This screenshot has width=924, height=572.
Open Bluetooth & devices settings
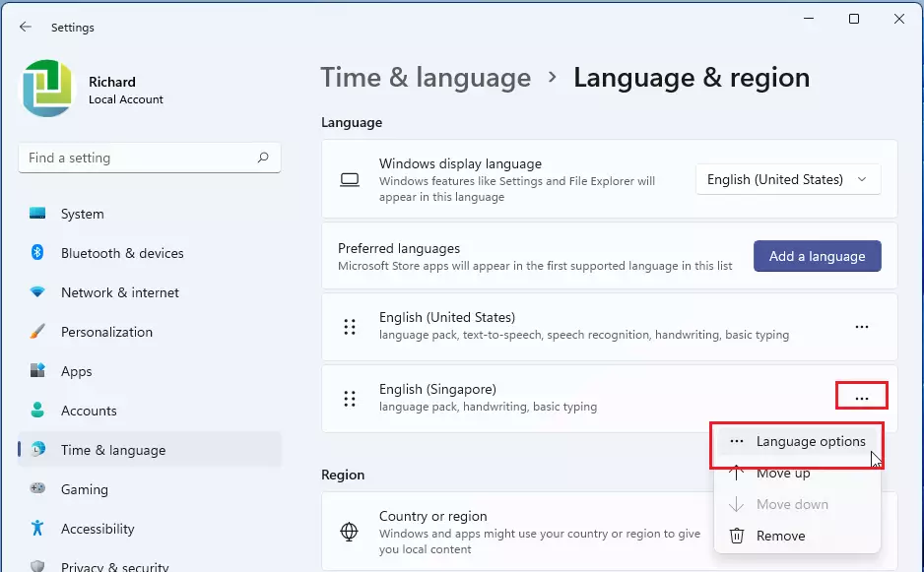pos(39,253)
